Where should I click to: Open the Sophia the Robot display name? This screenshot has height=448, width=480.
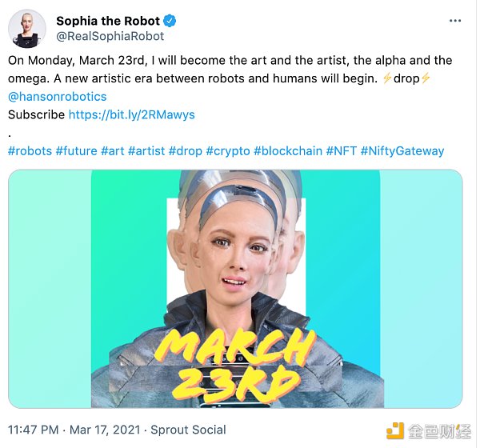click(108, 21)
